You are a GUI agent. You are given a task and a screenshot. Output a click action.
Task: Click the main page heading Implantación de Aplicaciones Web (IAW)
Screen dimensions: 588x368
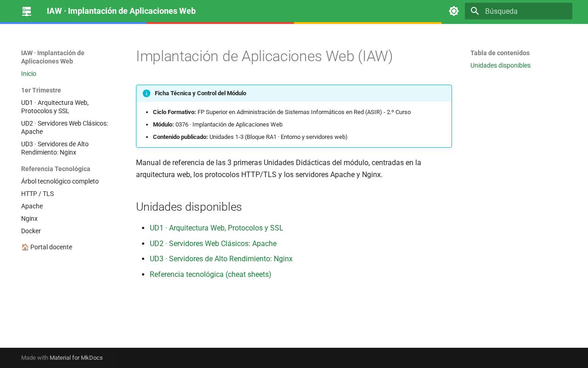(x=264, y=56)
